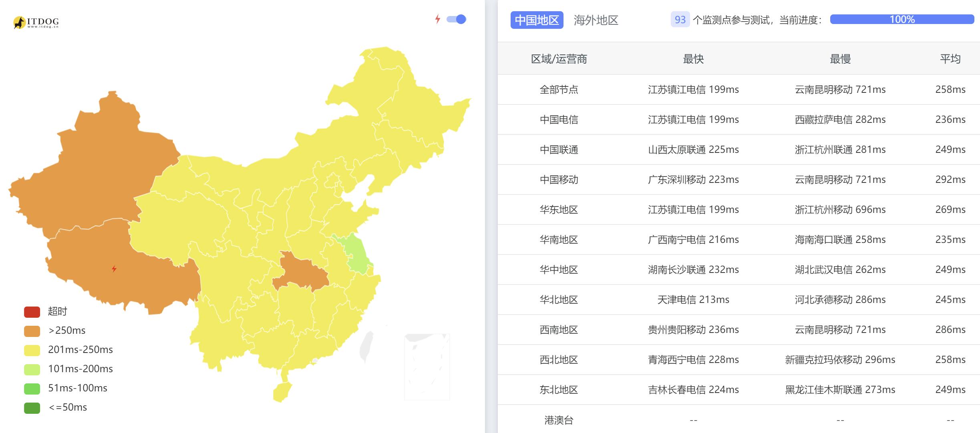
Task: Click the 100% progress bar
Action: pyautogui.click(x=902, y=19)
